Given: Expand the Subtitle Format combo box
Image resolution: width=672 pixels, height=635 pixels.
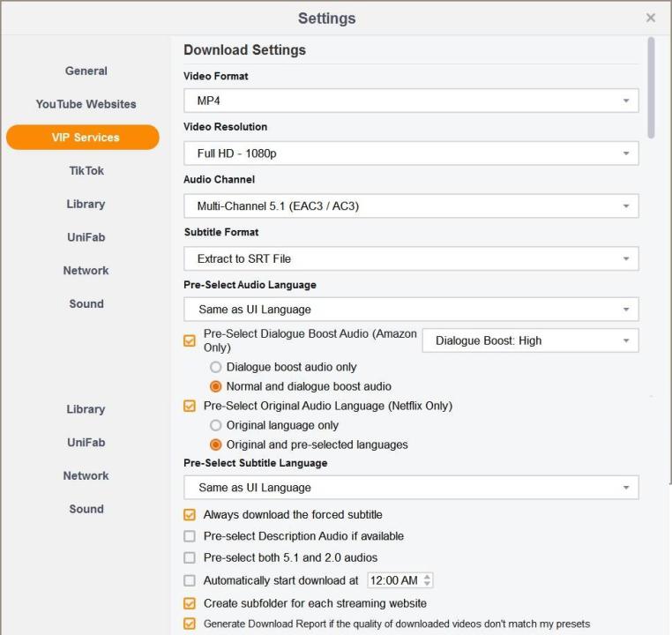Looking at the screenshot, I should 411,258.
